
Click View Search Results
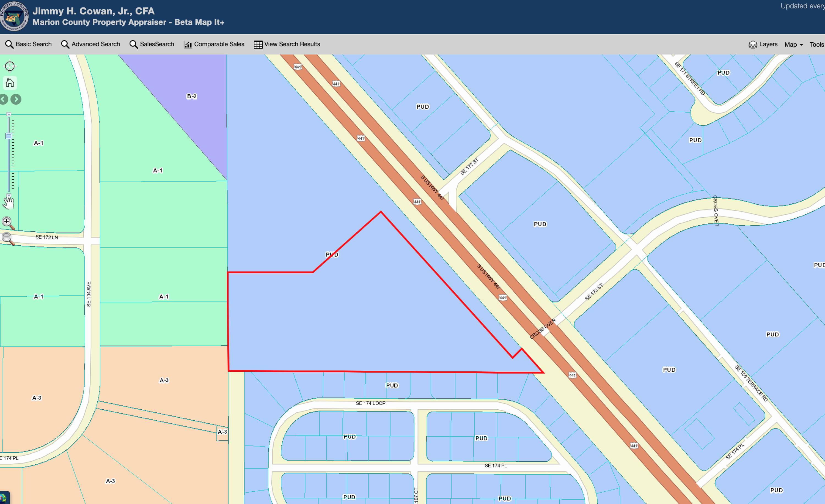(287, 44)
